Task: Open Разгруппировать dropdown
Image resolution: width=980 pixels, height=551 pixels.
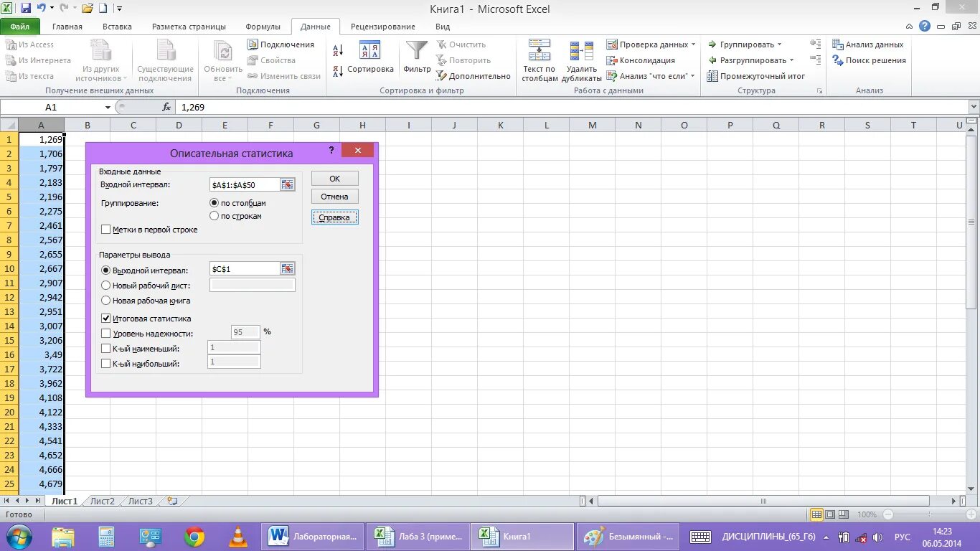Action: click(792, 60)
